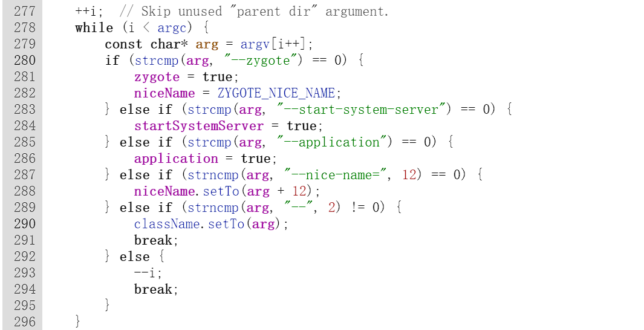The image size is (644, 330).
Task: Click line number 277 in the gutter
Action: pyautogui.click(x=25, y=11)
